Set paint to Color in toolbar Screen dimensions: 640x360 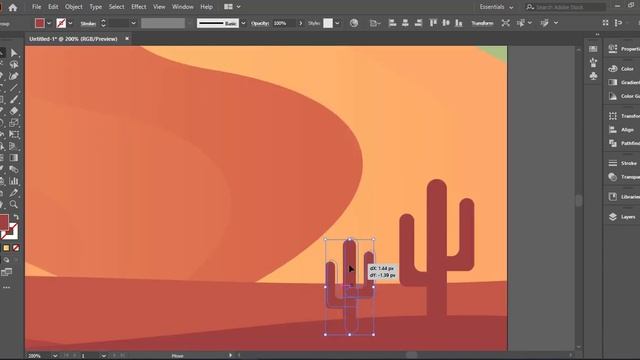point(6,248)
